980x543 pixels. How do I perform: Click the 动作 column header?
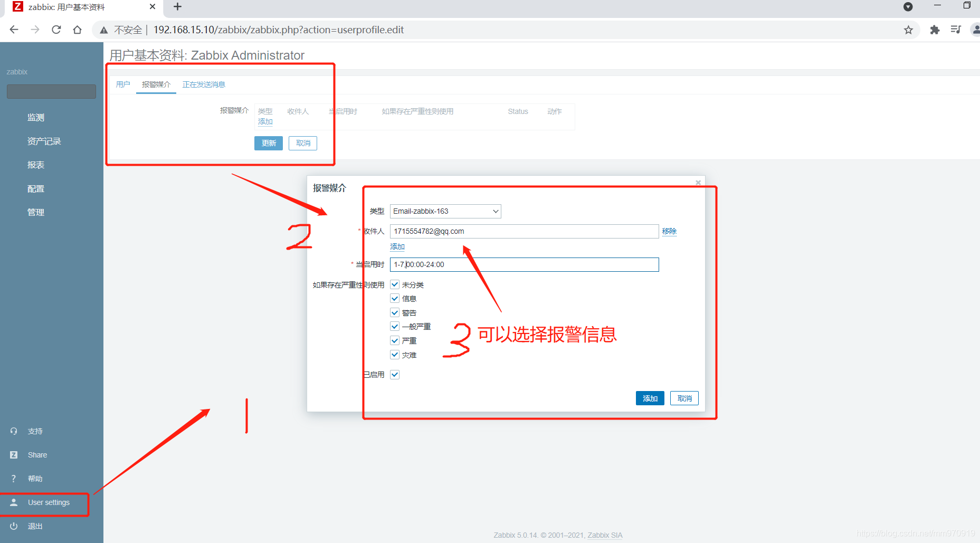(555, 111)
